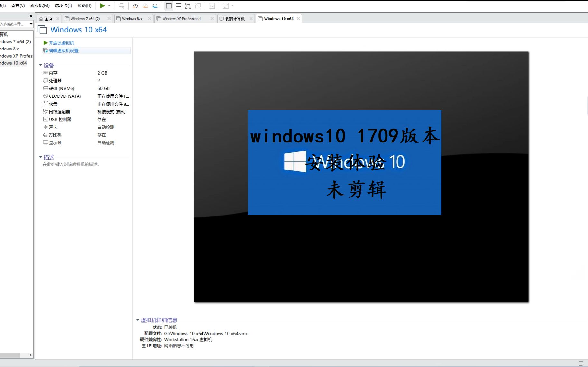The width and height of the screenshot is (588, 367).
Task: Enter full screen mode
Action: coord(188,5)
